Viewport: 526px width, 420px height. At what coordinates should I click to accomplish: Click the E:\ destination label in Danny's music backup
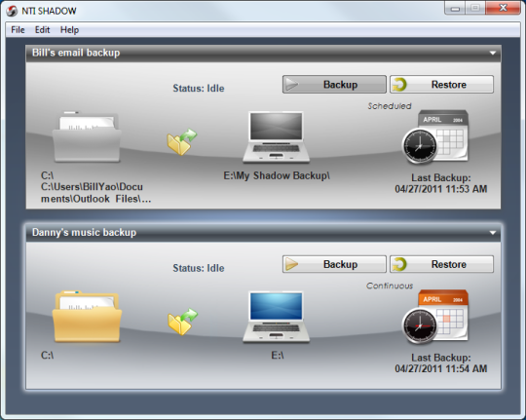point(278,356)
